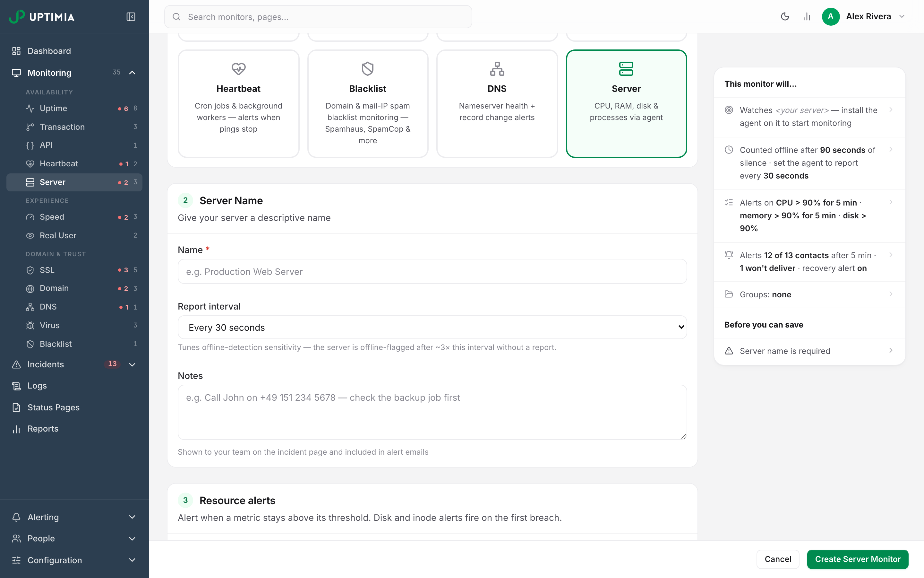
Task: Open Dashboard from the sidebar
Action: click(74, 51)
